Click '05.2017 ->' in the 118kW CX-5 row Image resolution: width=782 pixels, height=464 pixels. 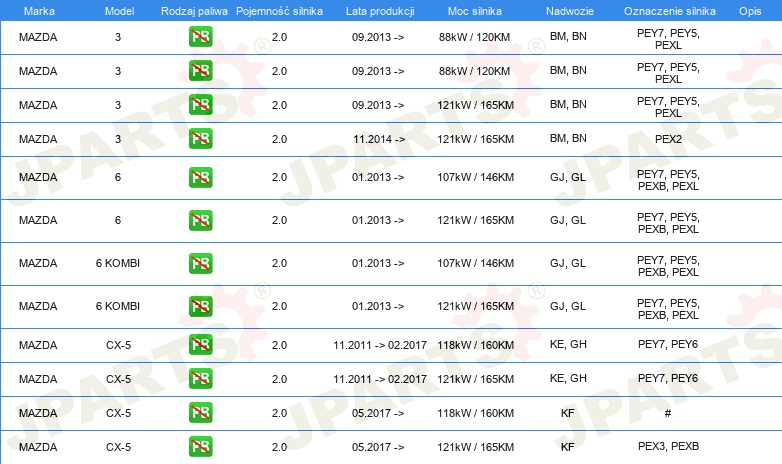pyautogui.click(x=378, y=413)
